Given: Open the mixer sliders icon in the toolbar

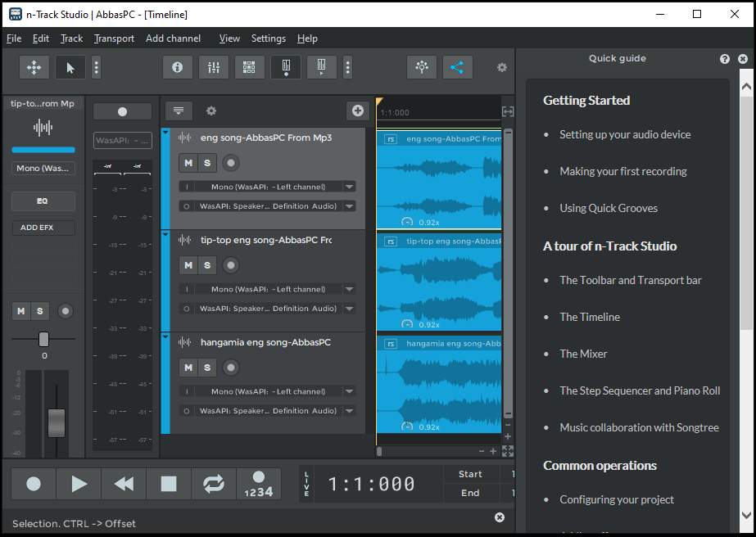Looking at the screenshot, I should point(214,67).
